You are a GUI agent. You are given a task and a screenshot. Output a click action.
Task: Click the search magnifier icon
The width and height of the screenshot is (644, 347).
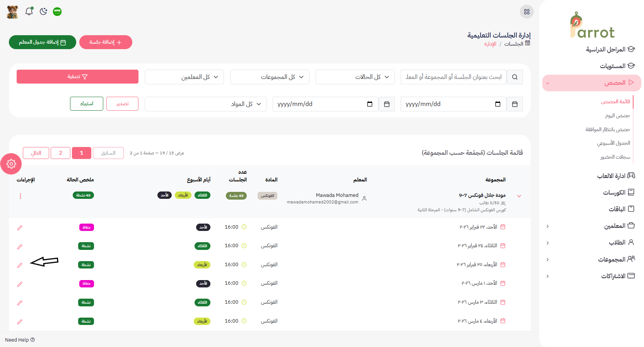pyautogui.click(x=514, y=77)
